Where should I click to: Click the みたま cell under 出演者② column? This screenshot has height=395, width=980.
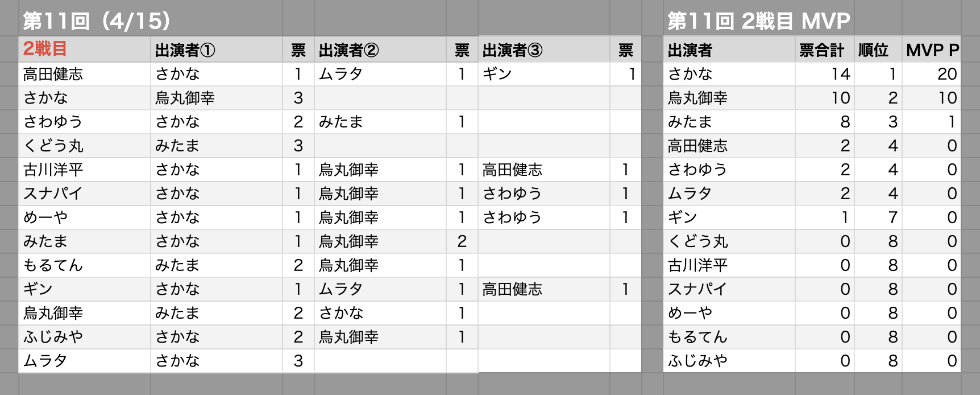tap(380, 122)
